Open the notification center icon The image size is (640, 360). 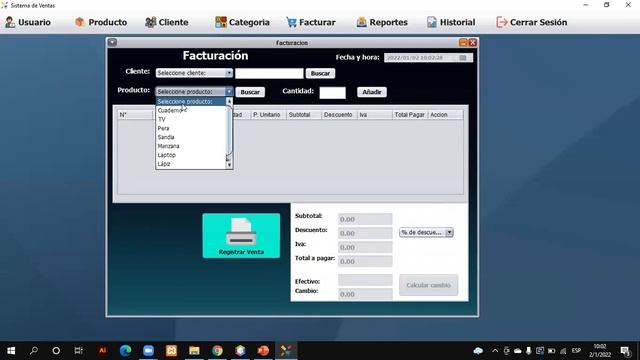coord(625,351)
